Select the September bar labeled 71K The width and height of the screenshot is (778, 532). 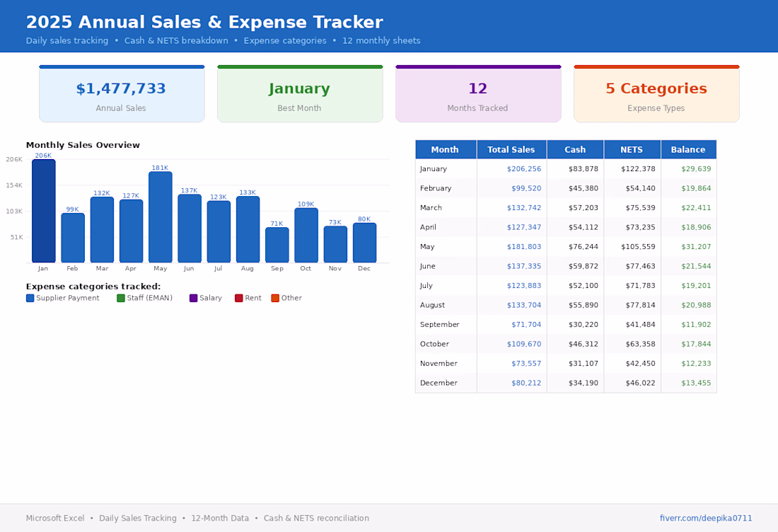277,245
